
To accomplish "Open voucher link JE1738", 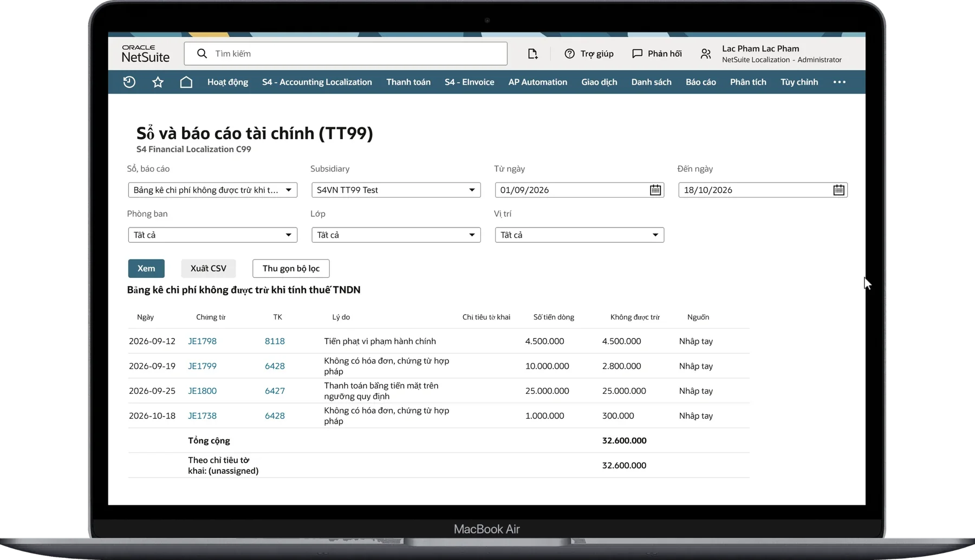I will 202,416.
